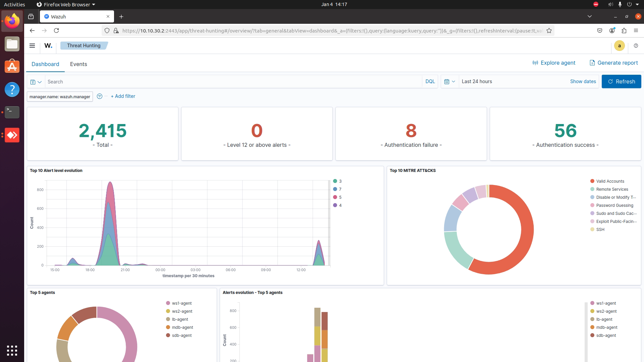Click the ws1-agent color dot in Top 5 agents legend

pyautogui.click(x=168, y=303)
